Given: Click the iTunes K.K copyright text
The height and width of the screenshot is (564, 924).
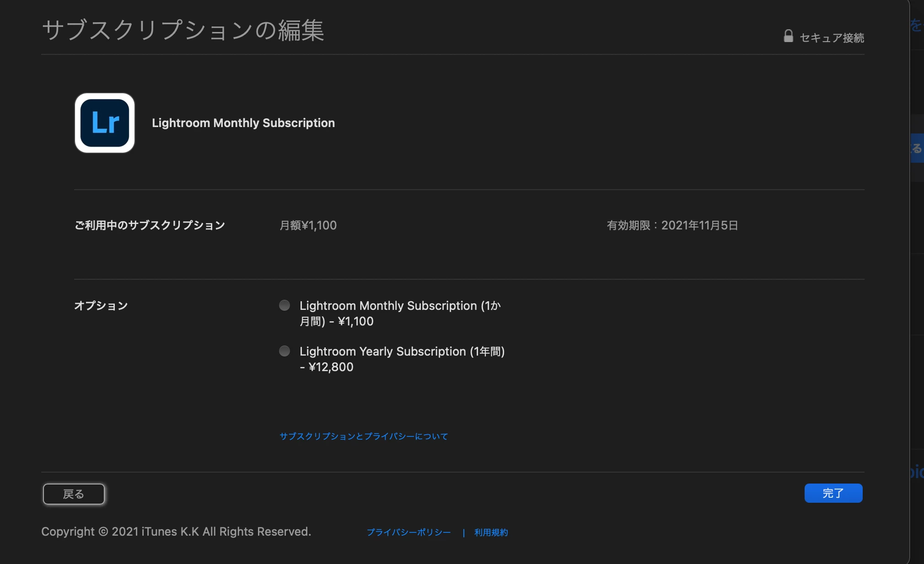Looking at the screenshot, I should tap(176, 532).
